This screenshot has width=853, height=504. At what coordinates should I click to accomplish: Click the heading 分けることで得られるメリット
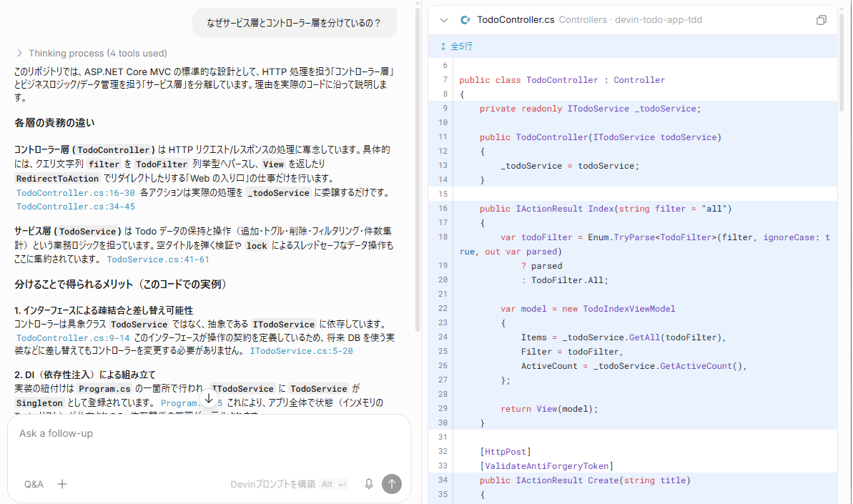click(x=120, y=285)
